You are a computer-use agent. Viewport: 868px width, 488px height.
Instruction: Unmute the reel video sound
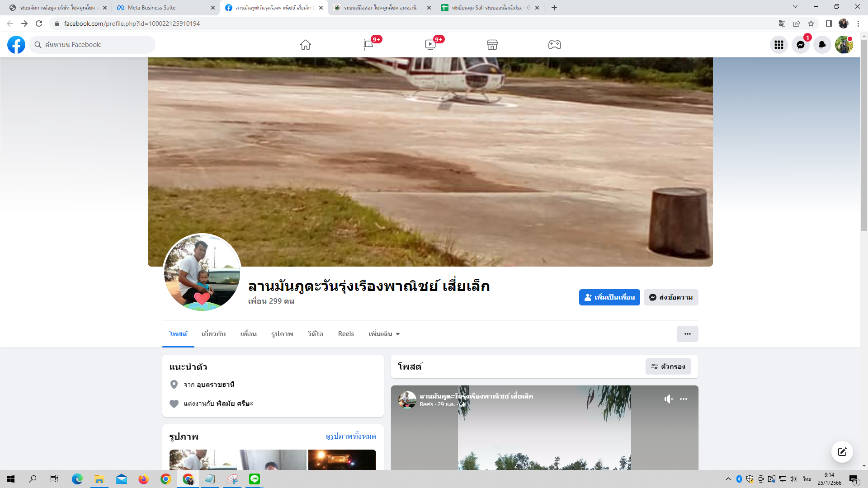coord(669,399)
